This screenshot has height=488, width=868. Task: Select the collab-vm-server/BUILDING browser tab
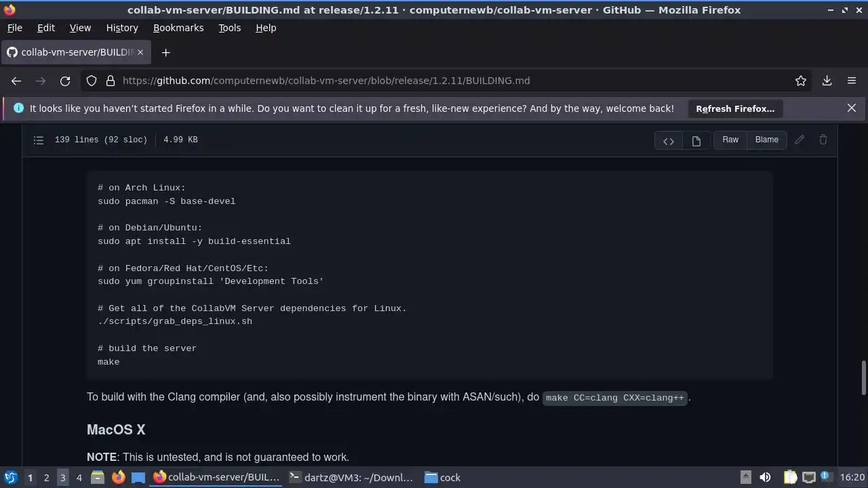click(x=75, y=52)
